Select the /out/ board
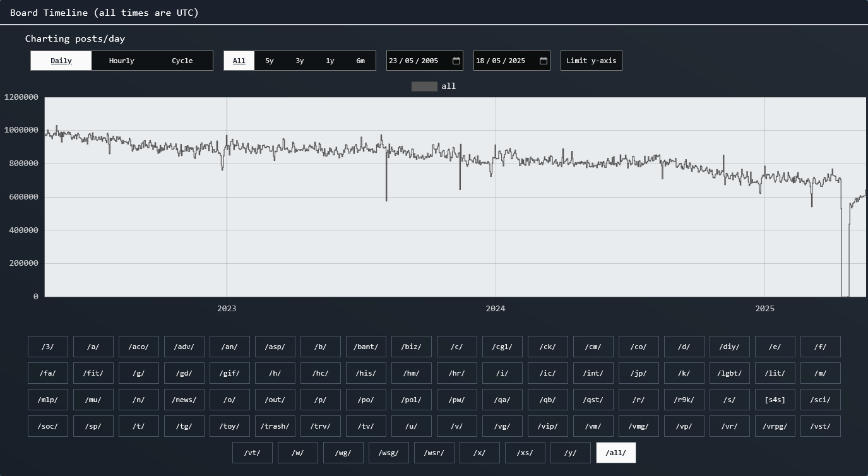The height and width of the screenshot is (476, 868). (275, 400)
